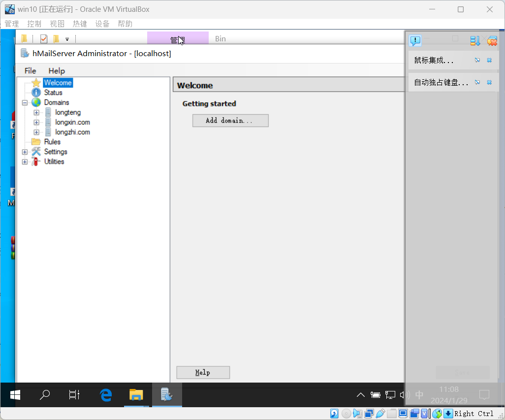Click the VirtualBox mouse integration status icon
The image size is (505, 420).
pos(437,414)
